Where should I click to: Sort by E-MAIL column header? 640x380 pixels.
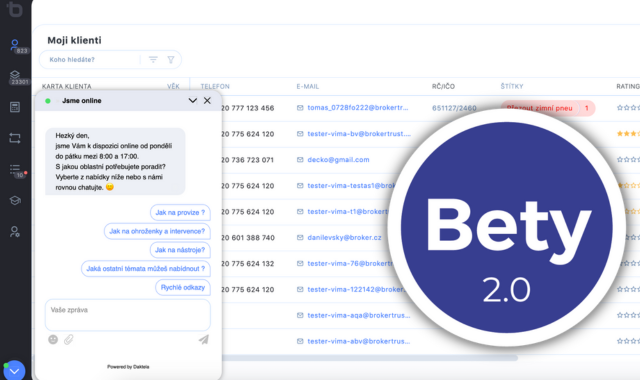(x=308, y=87)
